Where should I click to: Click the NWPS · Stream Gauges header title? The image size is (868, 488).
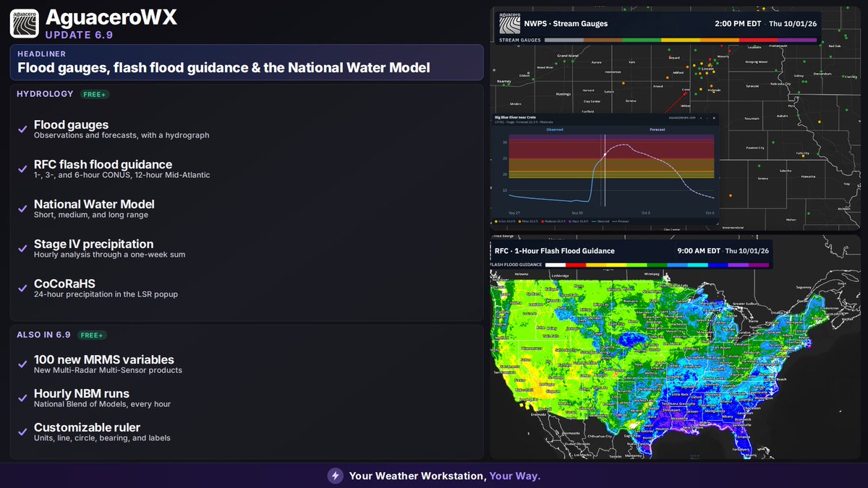coord(566,24)
